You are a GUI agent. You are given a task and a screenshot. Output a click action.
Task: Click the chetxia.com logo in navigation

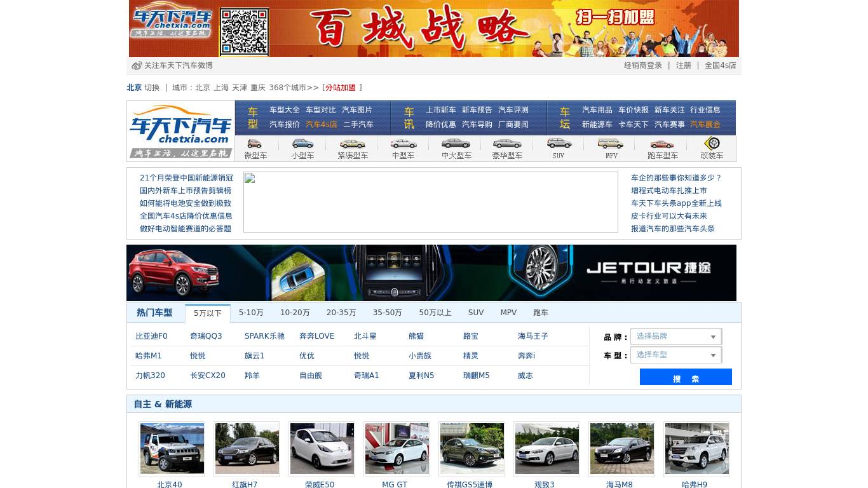[180, 131]
